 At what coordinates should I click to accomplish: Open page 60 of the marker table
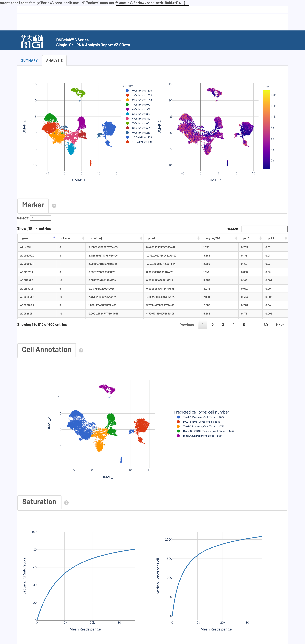pyautogui.click(x=266, y=324)
